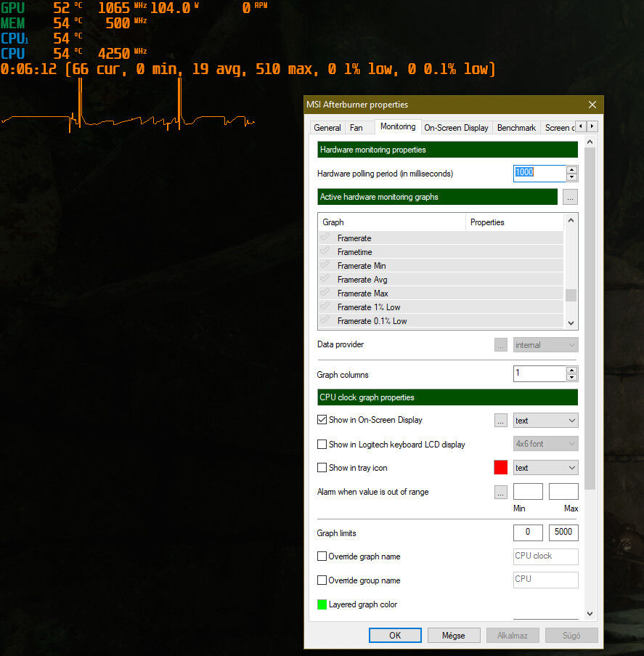Image resolution: width=644 pixels, height=656 pixels.
Task: Toggle the Framerate 0.1% Low graph checkmark
Action: pyautogui.click(x=325, y=320)
